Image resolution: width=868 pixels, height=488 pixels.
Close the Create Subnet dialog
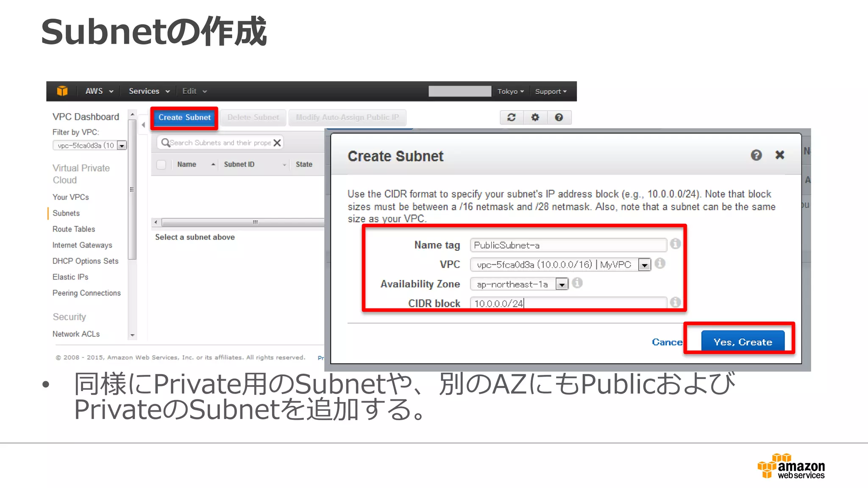(x=780, y=155)
